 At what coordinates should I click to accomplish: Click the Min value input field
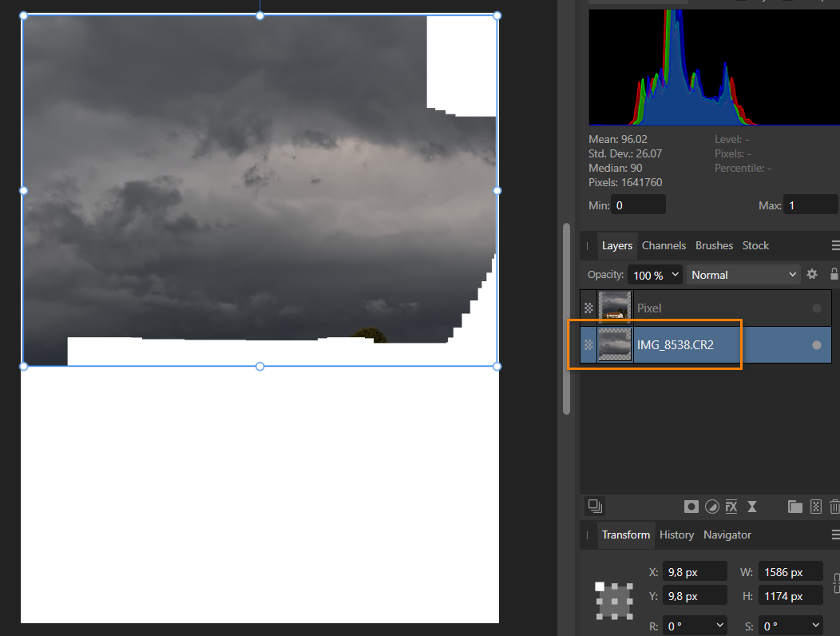click(x=637, y=204)
